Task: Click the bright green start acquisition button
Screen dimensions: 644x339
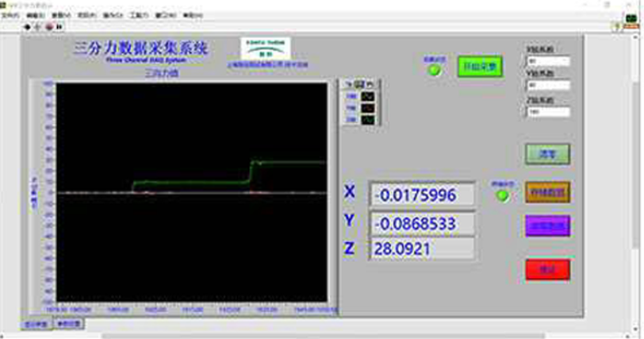Action: [479, 67]
